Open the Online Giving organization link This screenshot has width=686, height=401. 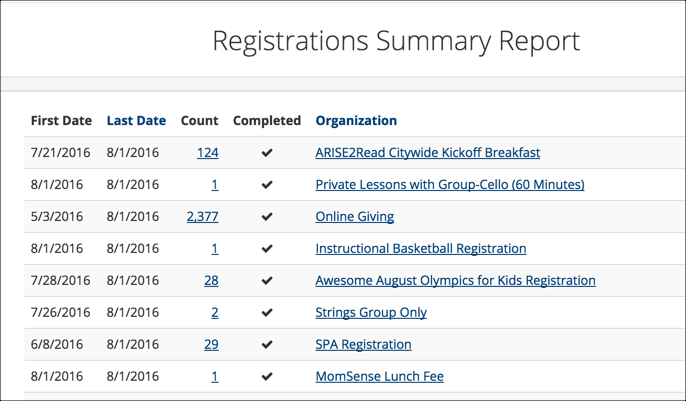[355, 216]
